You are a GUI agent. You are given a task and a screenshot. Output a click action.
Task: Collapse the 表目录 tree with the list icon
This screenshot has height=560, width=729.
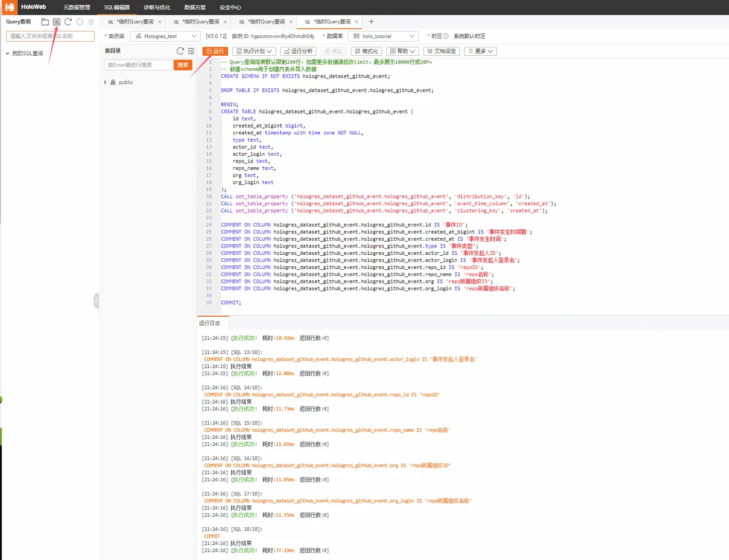(x=191, y=51)
